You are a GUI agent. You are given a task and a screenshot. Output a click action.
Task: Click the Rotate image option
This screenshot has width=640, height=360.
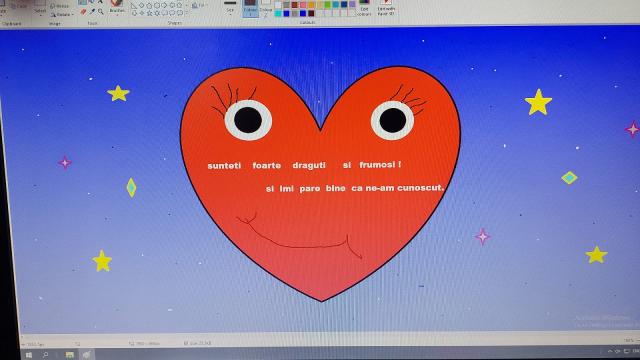[x=62, y=15]
